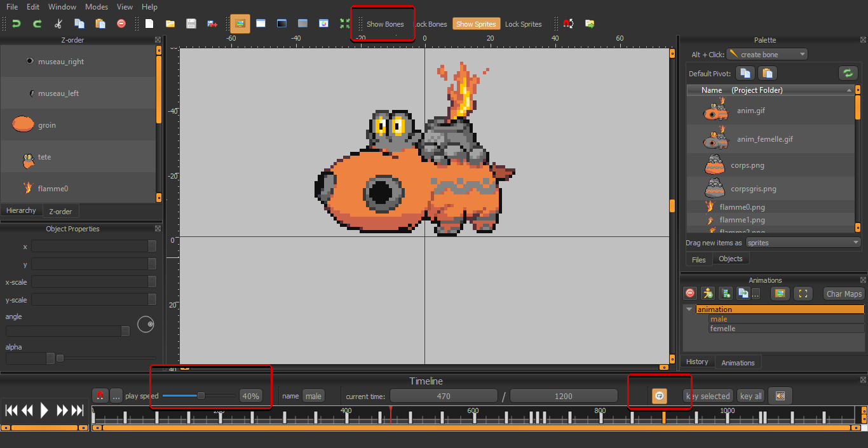Click the ellipsis button beside the Timeline magnet

tap(116, 396)
